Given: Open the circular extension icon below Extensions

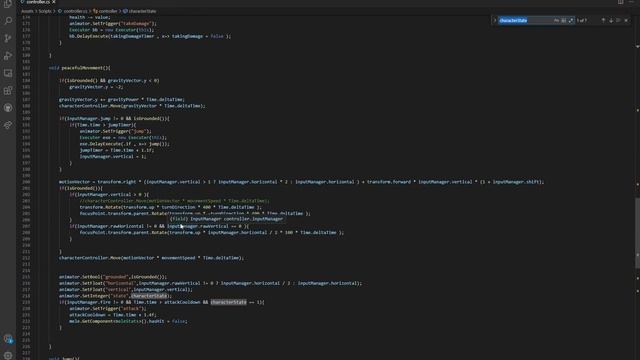Looking at the screenshot, I should click(8, 108).
